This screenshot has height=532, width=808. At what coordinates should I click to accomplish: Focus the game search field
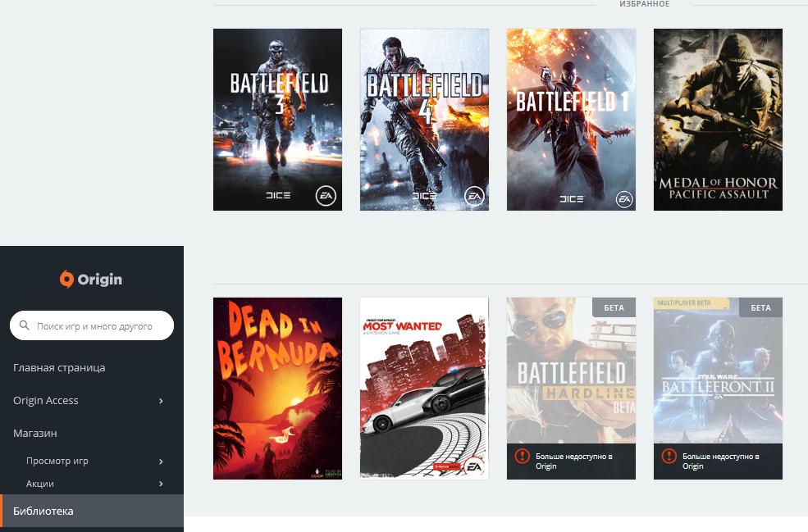click(92, 325)
